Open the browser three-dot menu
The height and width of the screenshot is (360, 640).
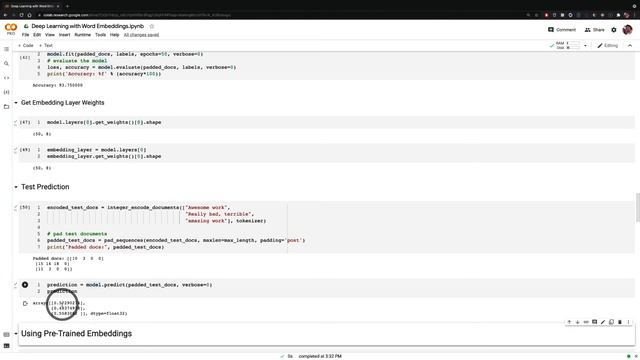pos(635,15)
